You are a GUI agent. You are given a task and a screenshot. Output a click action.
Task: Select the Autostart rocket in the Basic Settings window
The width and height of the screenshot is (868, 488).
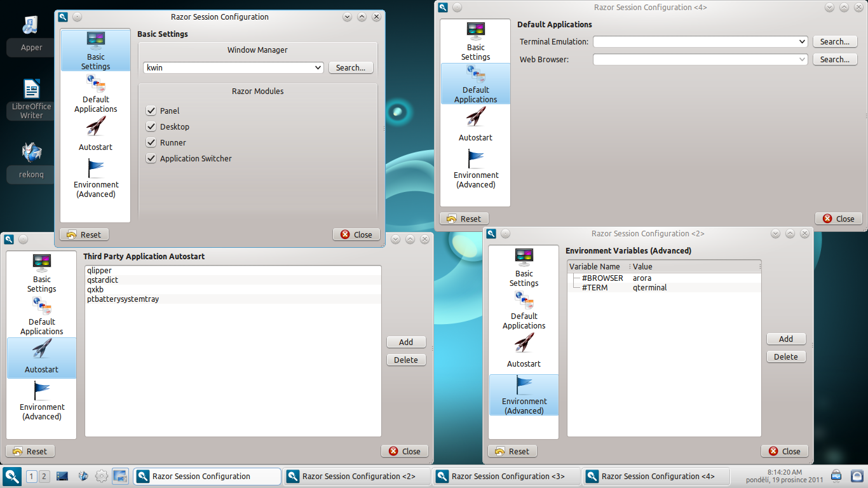point(95,134)
